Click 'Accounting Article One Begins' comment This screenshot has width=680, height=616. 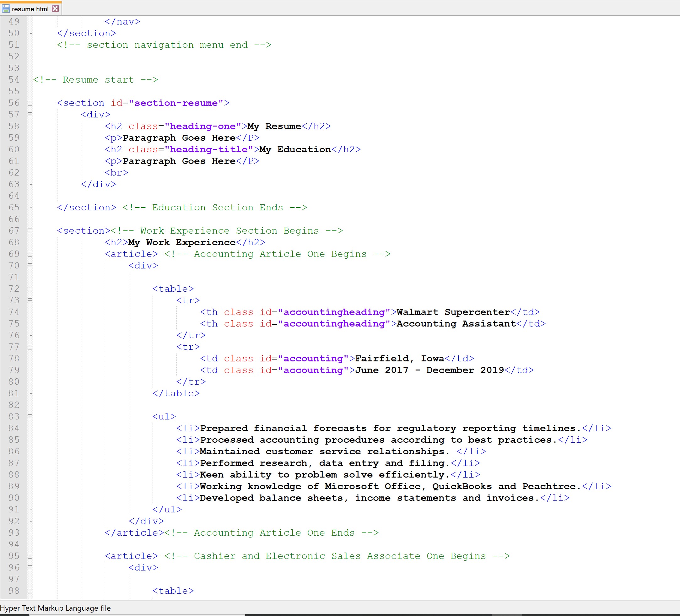click(x=280, y=254)
